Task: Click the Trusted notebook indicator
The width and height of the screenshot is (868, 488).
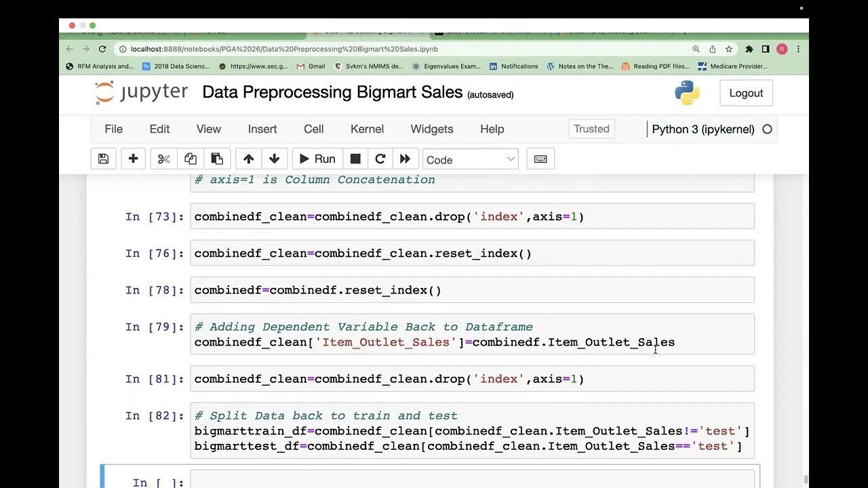Action: tap(591, 129)
